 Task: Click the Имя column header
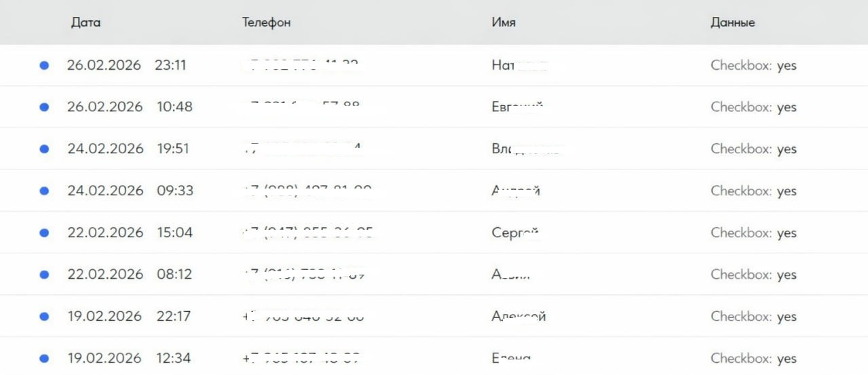click(503, 22)
